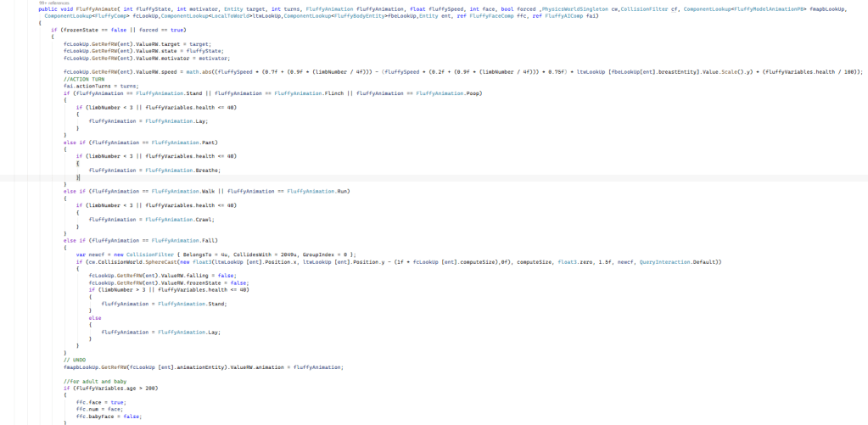Screen dimensions: 868x425
Task: Click "SphereCast" in the CollisionWorld call
Action: point(162,262)
